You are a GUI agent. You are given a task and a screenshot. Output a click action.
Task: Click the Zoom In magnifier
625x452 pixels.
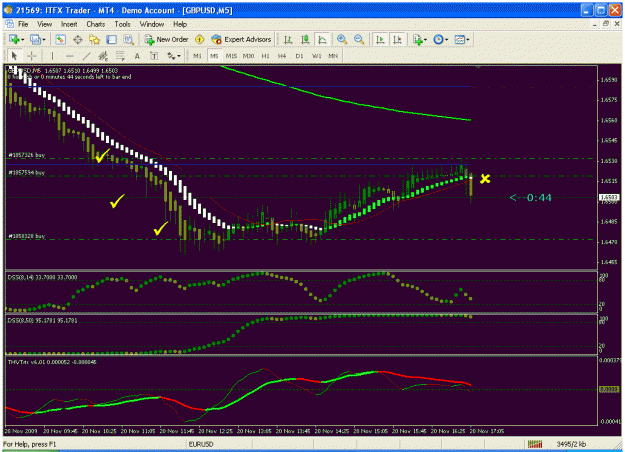pos(342,39)
